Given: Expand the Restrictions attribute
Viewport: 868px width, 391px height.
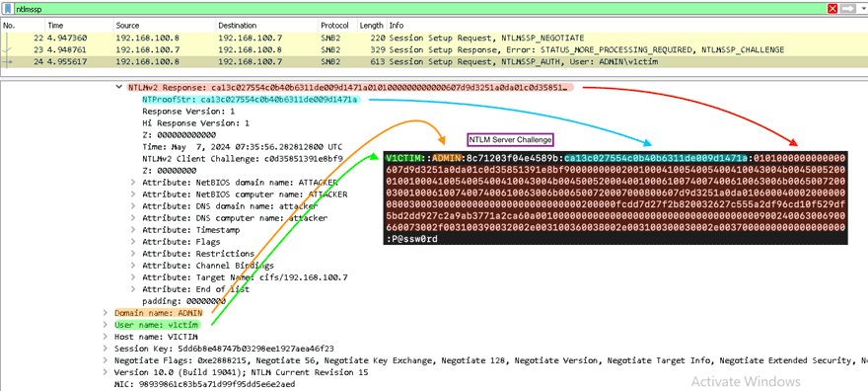Looking at the screenshot, I should pyautogui.click(x=133, y=254).
